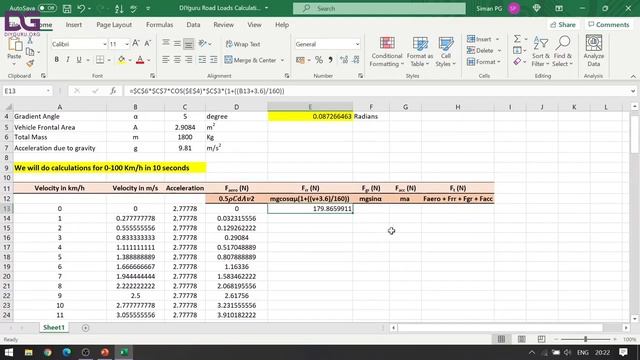Click the Insert Function fx icon
This screenshot has width=640, height=360.
tap(113, 91)
